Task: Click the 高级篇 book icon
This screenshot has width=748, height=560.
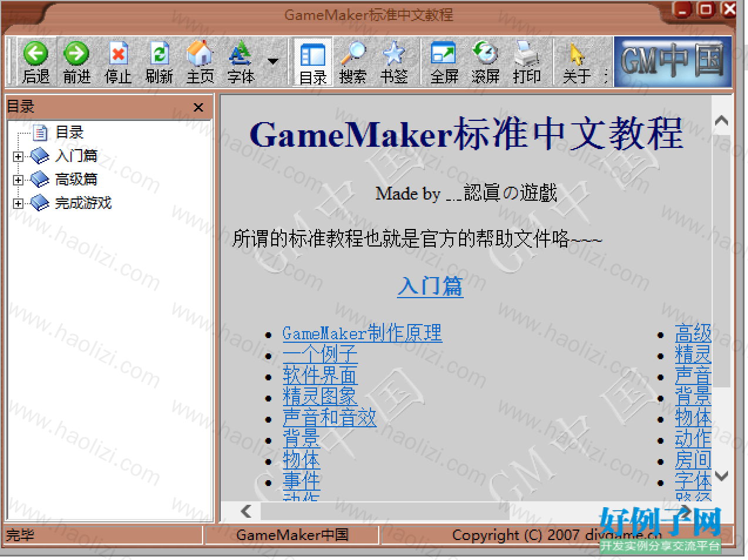Action: tap(40, 180)
